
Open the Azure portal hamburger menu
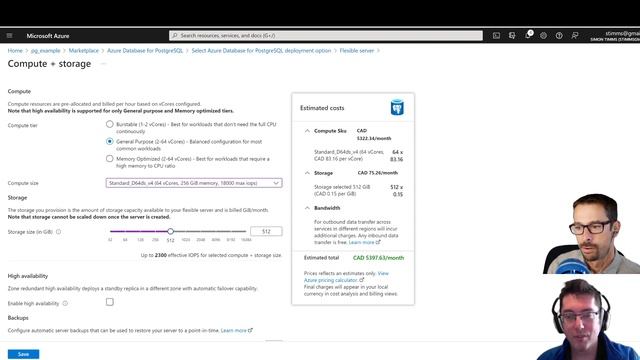(x=9, y=36)
